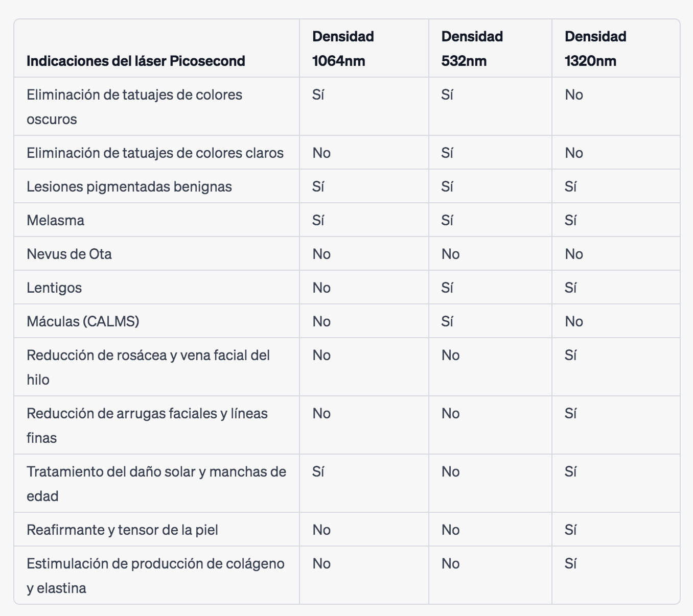The width and height of the screenshot is (693, 616).
Task: Click the 532nm 'No' value for Nevus de Ota
Action: [450, 254]
